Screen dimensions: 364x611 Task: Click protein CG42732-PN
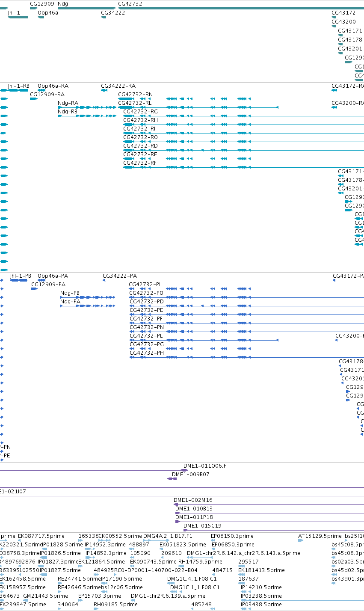coord(246,332)
